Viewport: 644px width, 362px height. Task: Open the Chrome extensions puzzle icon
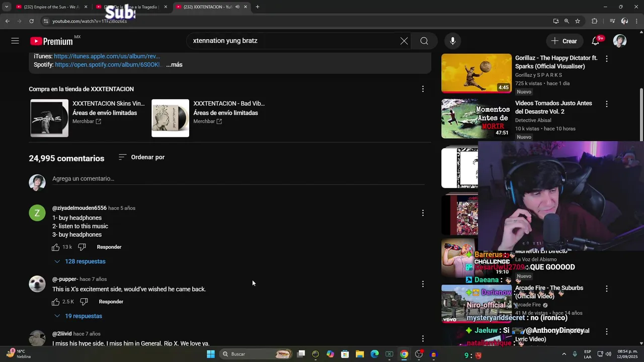coord(595,21)
